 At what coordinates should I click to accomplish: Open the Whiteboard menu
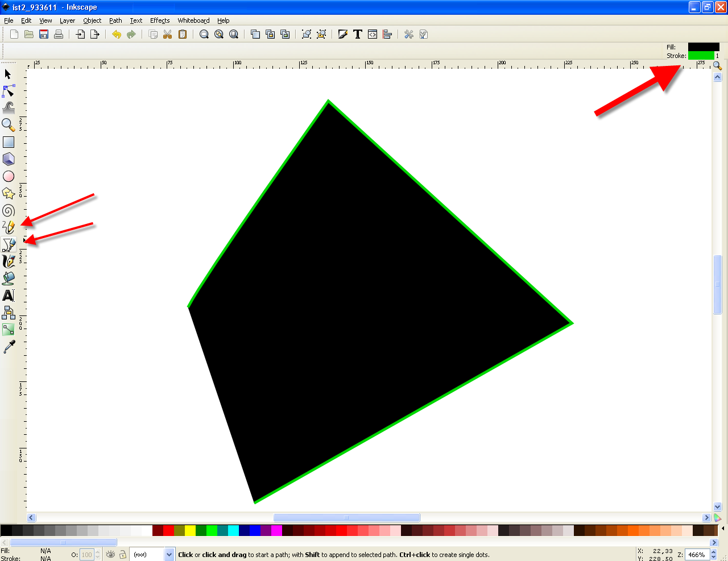tap(193, 20)
